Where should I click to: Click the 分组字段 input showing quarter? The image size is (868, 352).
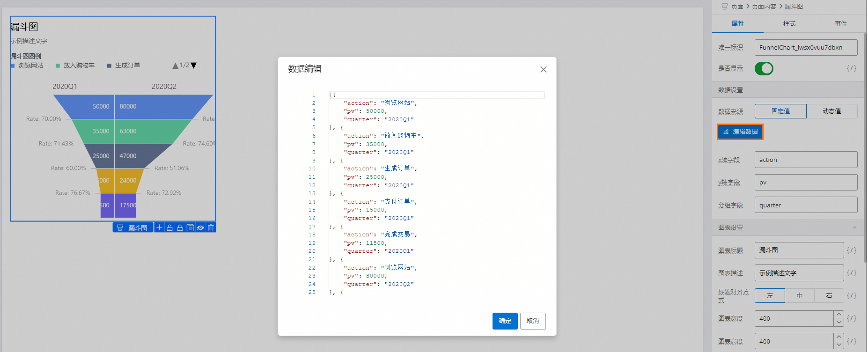coord(806,205)
